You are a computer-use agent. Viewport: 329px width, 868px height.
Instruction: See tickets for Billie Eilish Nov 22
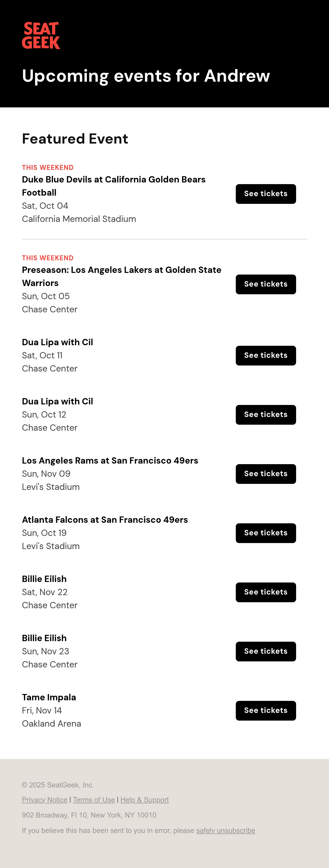point(266,592)
